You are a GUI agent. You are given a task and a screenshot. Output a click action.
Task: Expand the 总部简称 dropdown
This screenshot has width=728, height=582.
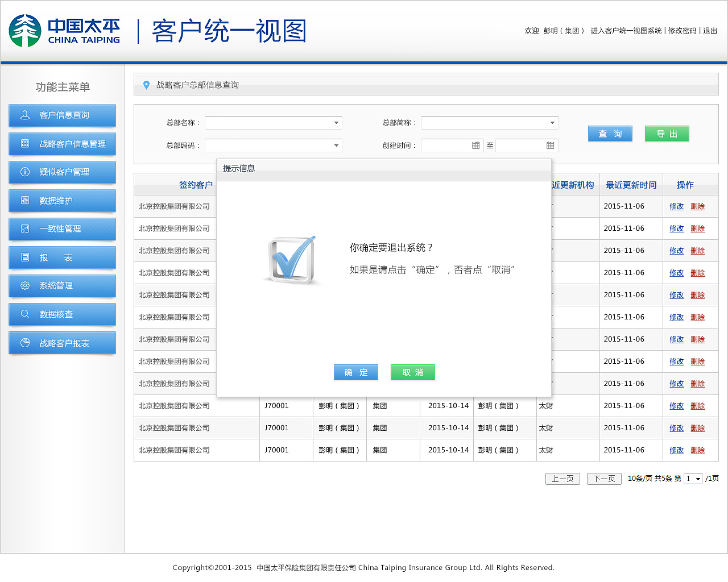[x=551, y=122]
